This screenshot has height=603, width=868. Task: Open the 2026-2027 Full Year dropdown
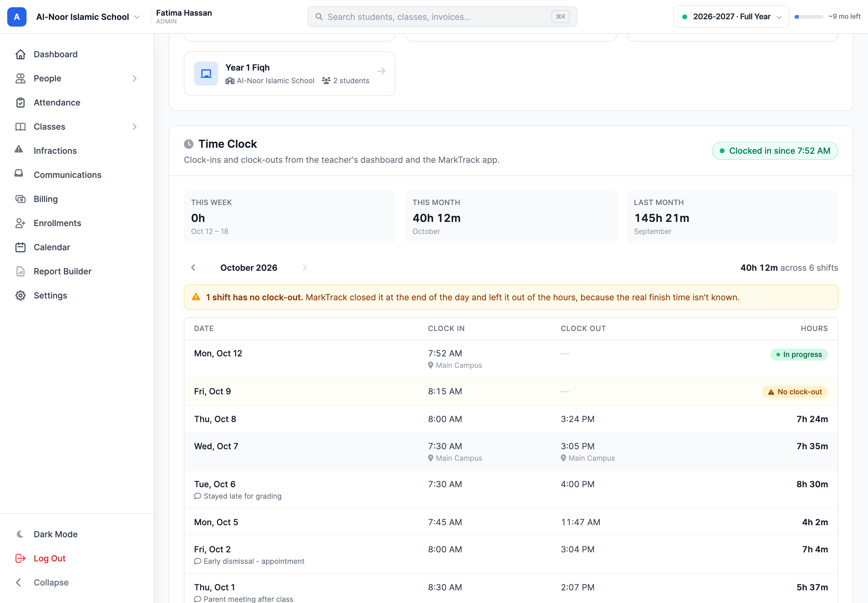731,17
